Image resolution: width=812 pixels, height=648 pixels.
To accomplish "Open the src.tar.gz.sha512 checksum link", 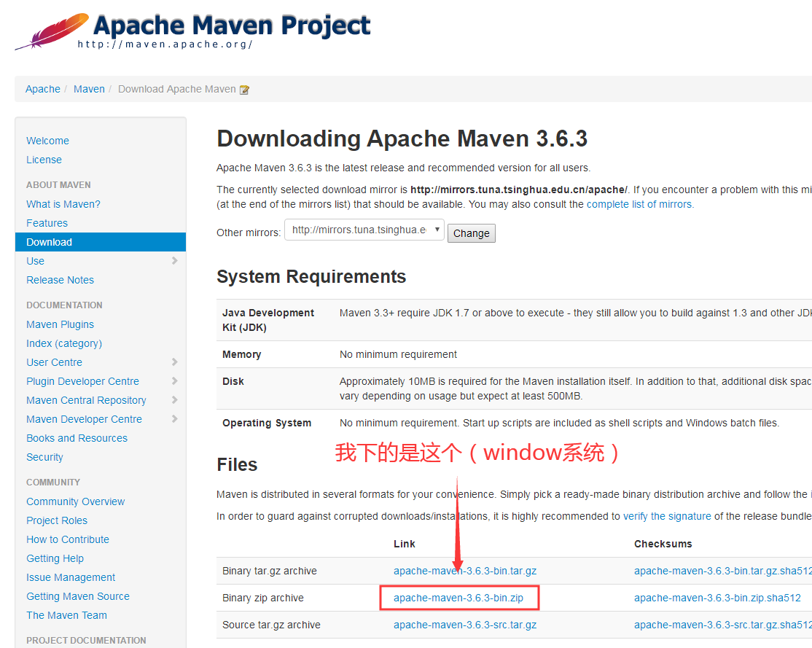I will [x=722, y=625].
